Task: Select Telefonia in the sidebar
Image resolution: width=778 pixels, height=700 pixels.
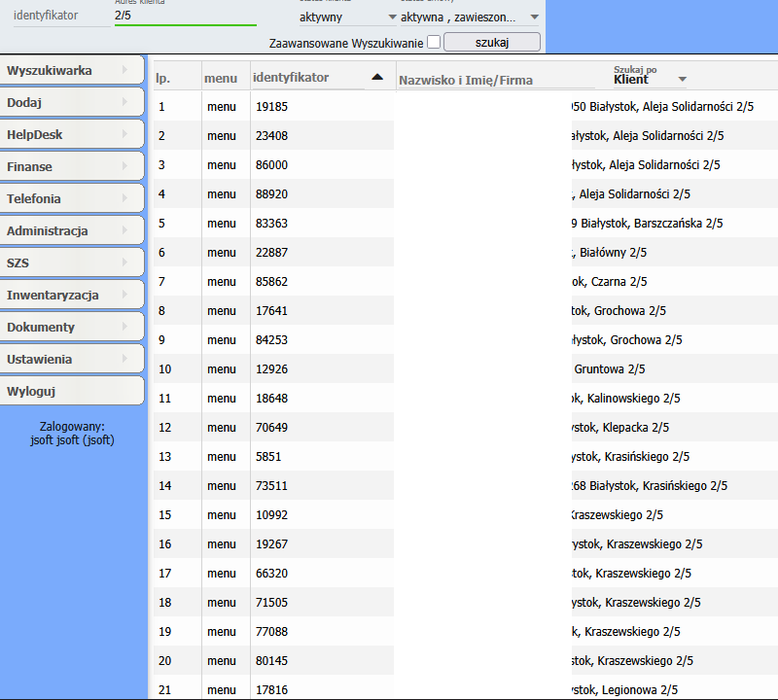Action: pos(72,198)
